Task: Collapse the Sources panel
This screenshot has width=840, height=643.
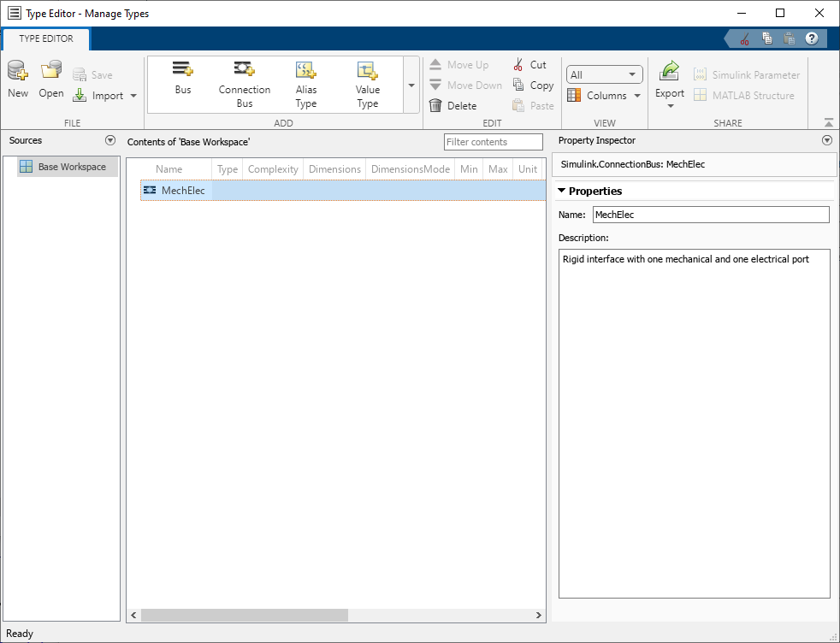Action: pyautogui.click(x=109, y=140)
